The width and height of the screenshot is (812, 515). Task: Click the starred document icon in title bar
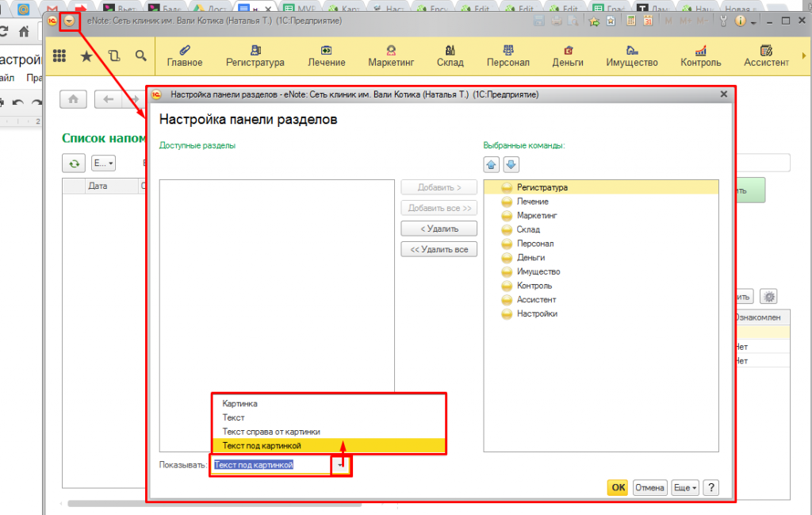click(611, 21)
